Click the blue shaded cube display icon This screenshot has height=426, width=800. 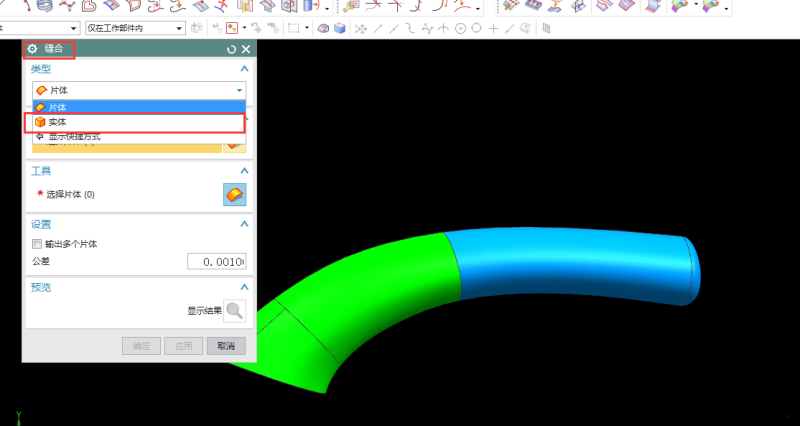340,28
